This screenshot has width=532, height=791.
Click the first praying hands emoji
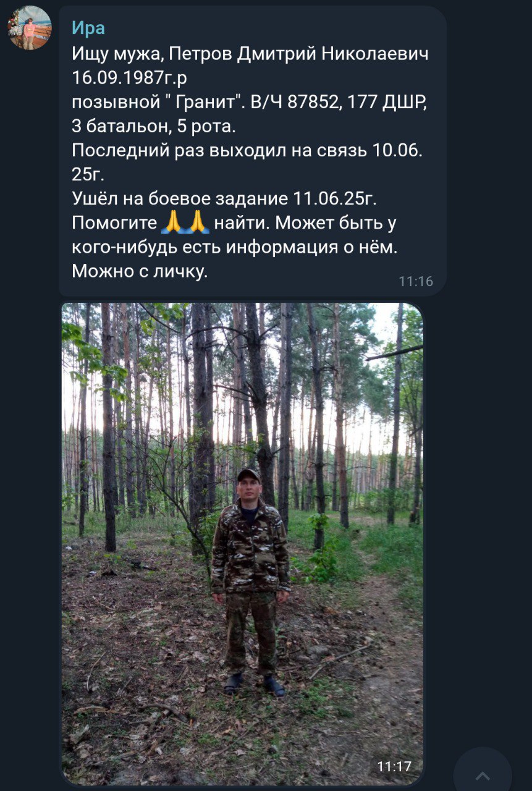point(172,222)
